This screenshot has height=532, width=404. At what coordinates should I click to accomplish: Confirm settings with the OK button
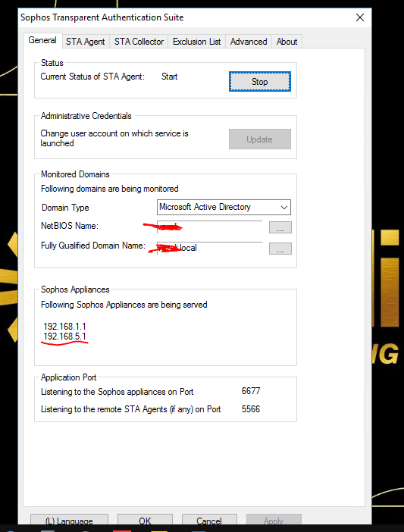(145, 521)
